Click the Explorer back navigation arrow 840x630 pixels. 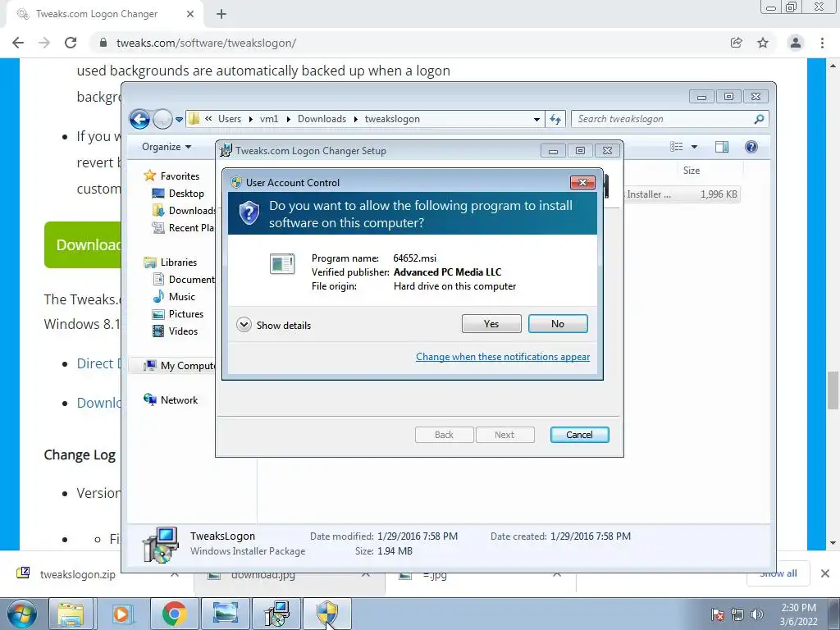click(139, 119)
